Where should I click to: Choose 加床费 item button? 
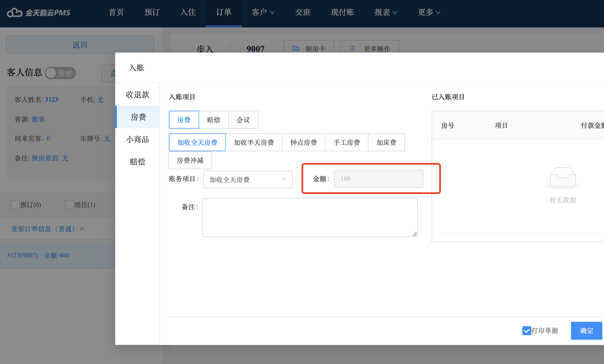tap(386, 142)
